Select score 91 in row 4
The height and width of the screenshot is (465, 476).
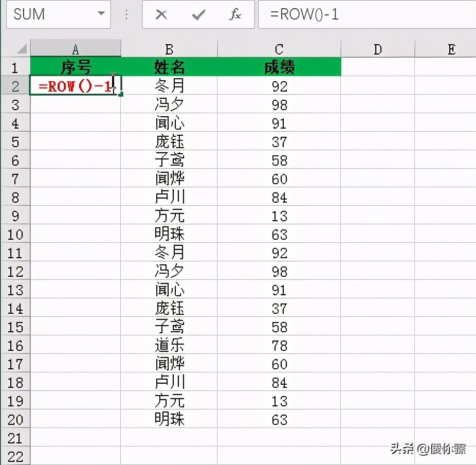click(x=279, y=123)
